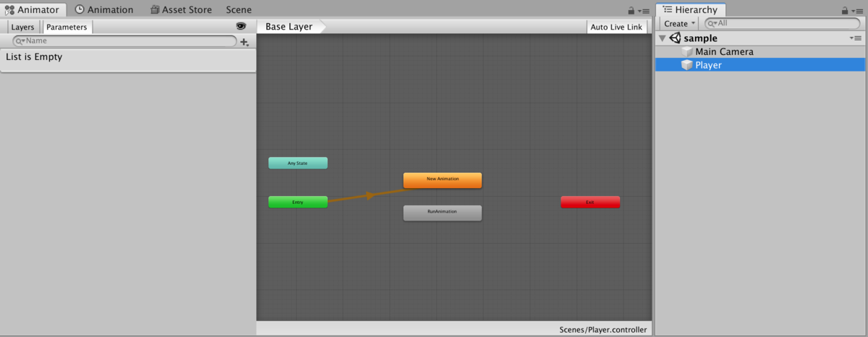The height and width of the screenshot is (337, 868).
Task: Select the sample scene row
Action: click(x=760, y=38)
